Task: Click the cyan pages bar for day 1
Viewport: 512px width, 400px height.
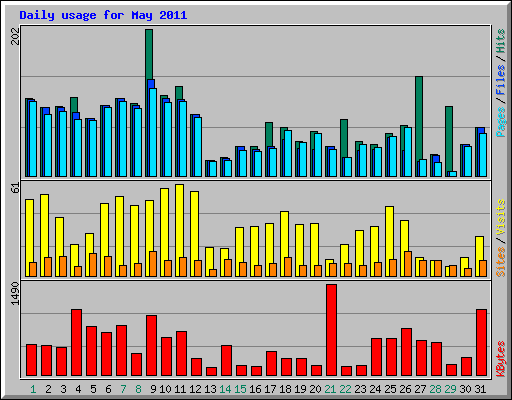Action: pyautogui.click(x=33, y=139)
